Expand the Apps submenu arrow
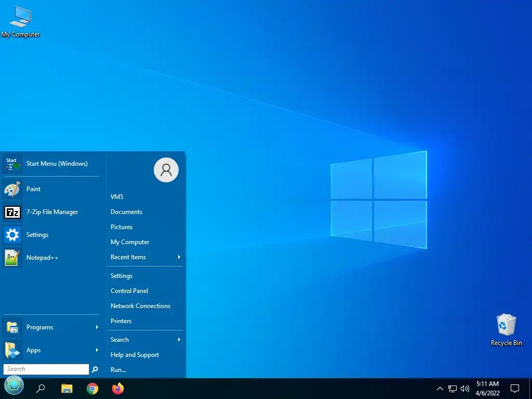The height and width of the screenshot is (399, 532). click(97, 350)
